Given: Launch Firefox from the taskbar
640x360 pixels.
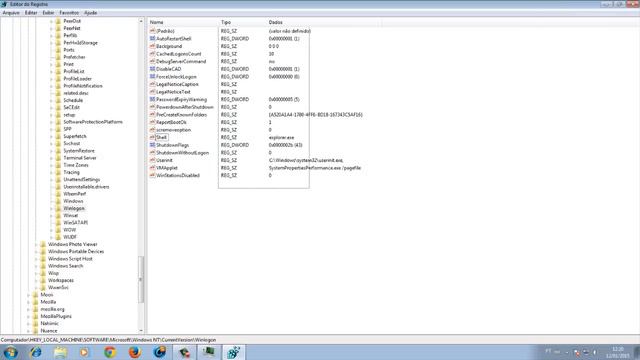Looking at the screenshot, I should tap(135, 352).
